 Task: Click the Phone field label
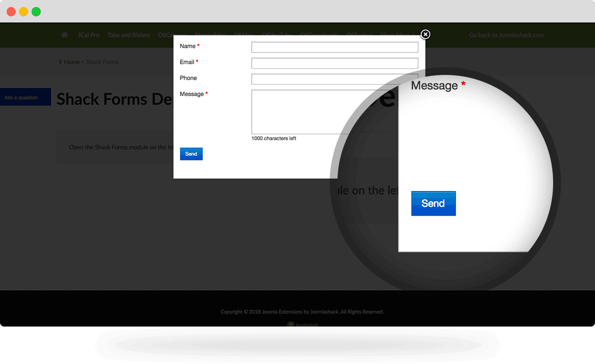click(188, 78)
